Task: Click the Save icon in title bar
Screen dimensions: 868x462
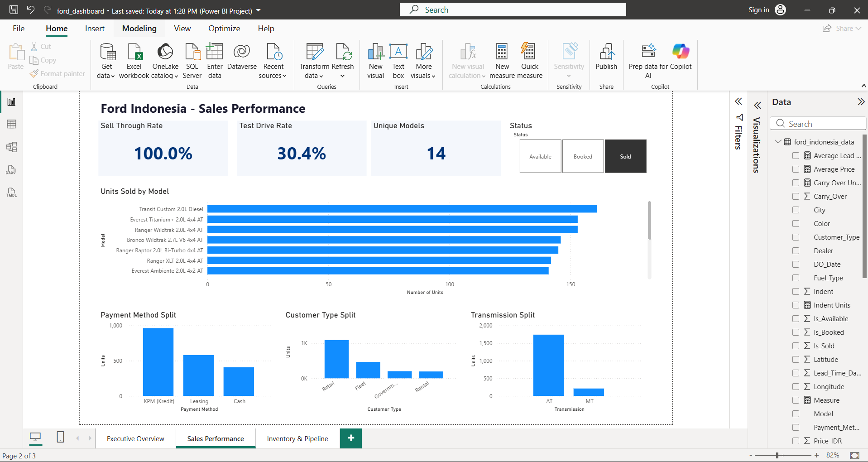Action: click(x=14, y=10)
